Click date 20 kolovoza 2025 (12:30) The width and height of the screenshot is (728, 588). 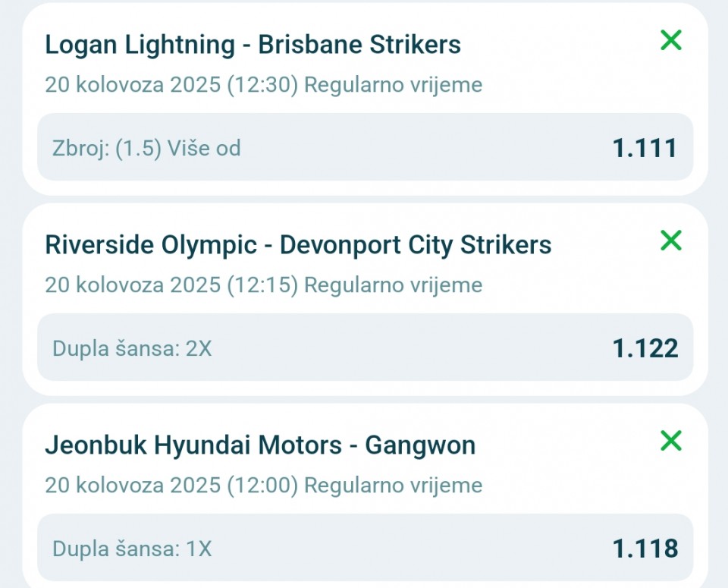coord(171,85)
